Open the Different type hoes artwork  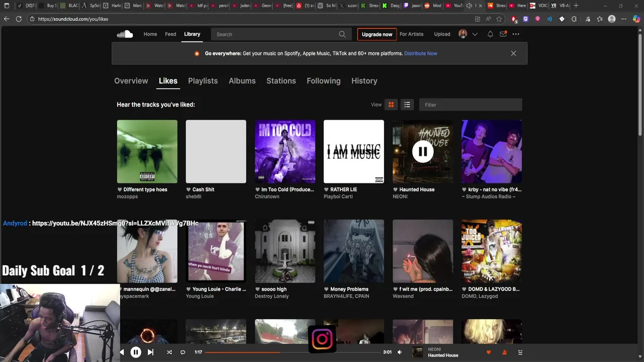(147, 151)
